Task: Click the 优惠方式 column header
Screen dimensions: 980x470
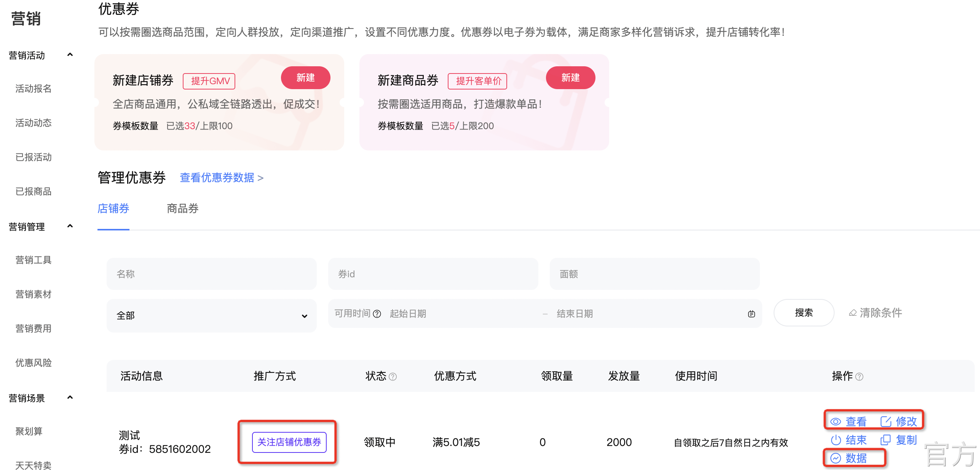Action: [x=455, y=376]
